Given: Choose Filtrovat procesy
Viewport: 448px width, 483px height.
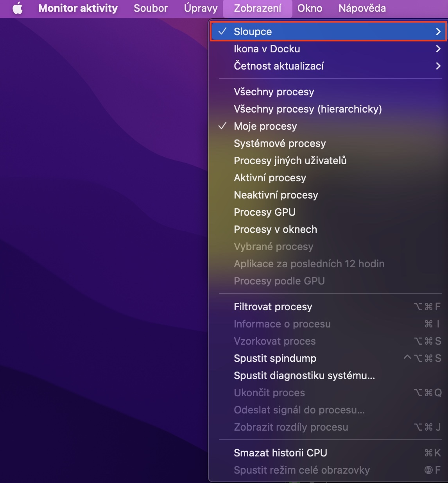Looking at the screenshot, I should point(328,307).
